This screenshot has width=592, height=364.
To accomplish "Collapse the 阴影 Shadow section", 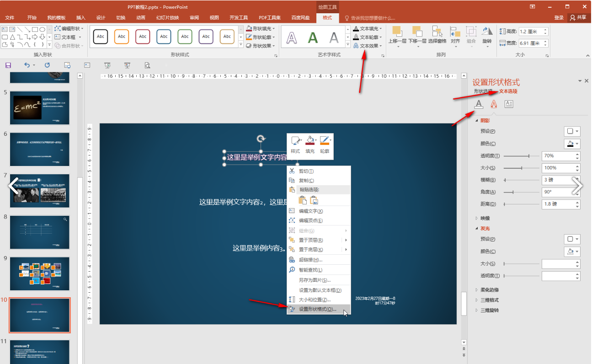I will coord(482,121).
